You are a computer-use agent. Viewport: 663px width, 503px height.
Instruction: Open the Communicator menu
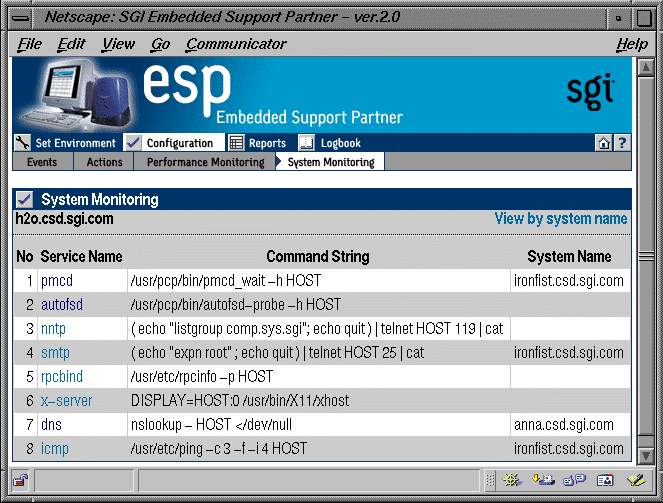(x=236, y=44)
